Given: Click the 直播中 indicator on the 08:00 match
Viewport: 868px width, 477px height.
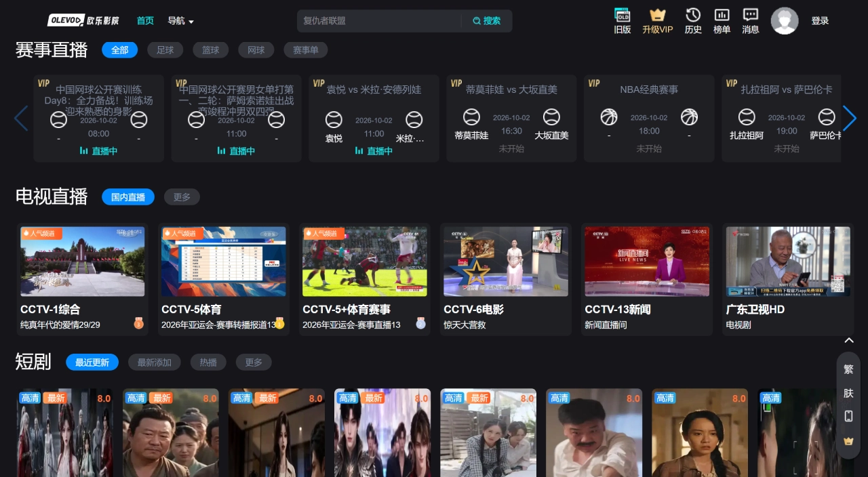Looking at the screenshot, I should 98,151.
